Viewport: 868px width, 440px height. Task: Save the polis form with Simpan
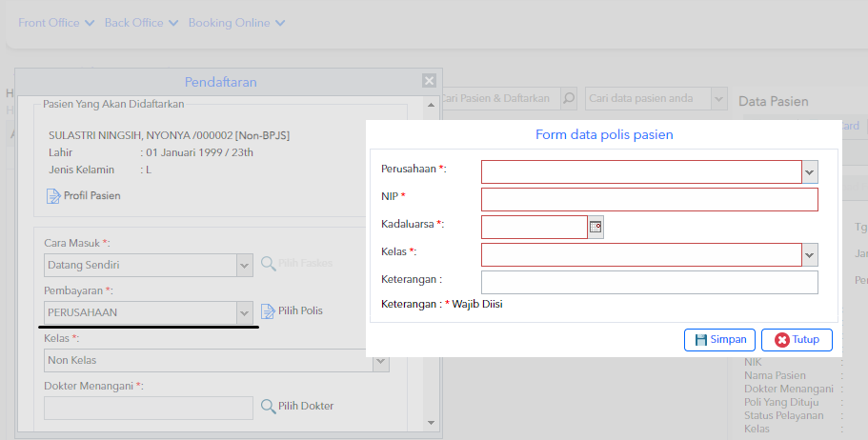coord(719,340)
